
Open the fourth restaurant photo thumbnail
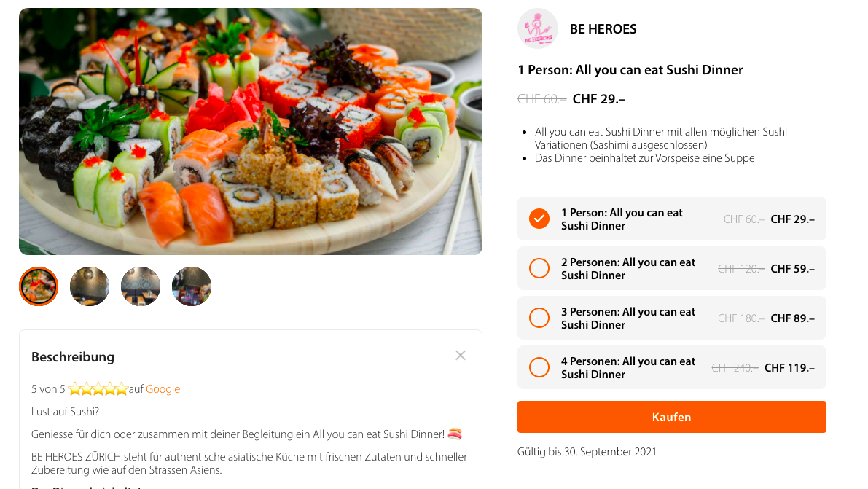(192, 286)
